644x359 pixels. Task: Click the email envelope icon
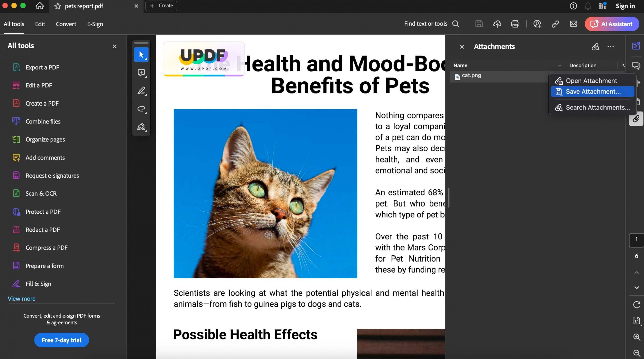573,24
